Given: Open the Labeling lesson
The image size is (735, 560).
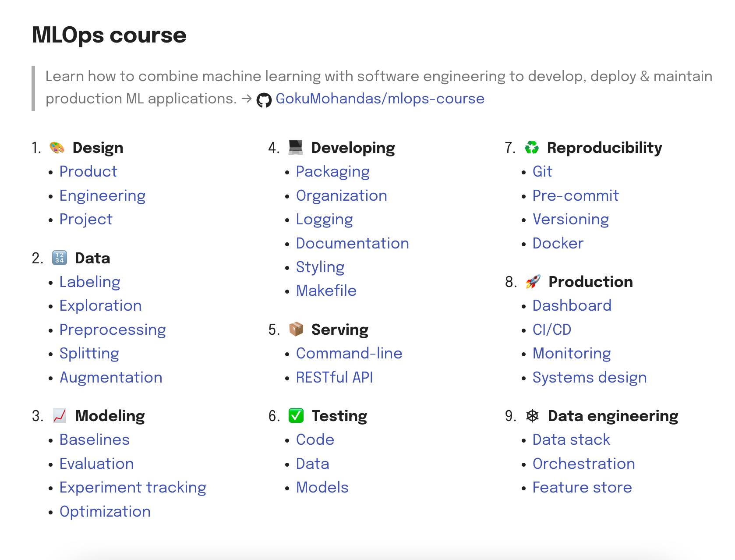Looking at the screenshot, I should coord(90,282).
